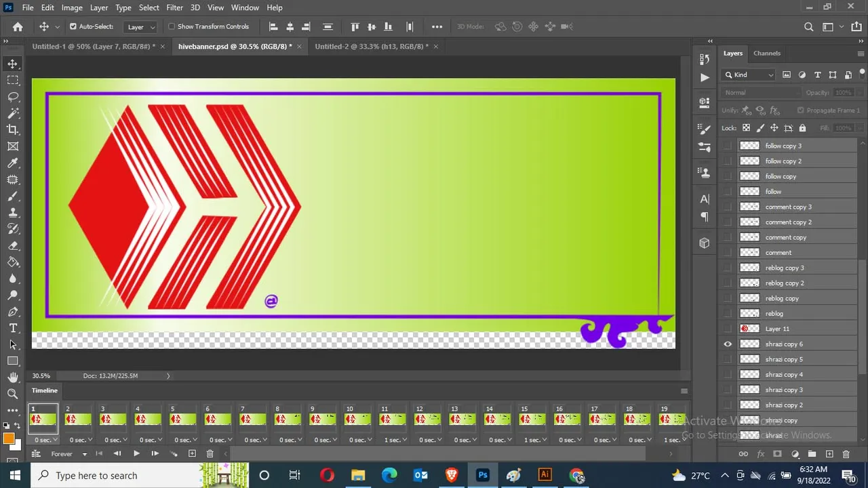Image resolution: width=868 pixels, height=488 pixels.
Task: Show the follow copy 3 layer visibility
Action: click(x=728, y=146)
